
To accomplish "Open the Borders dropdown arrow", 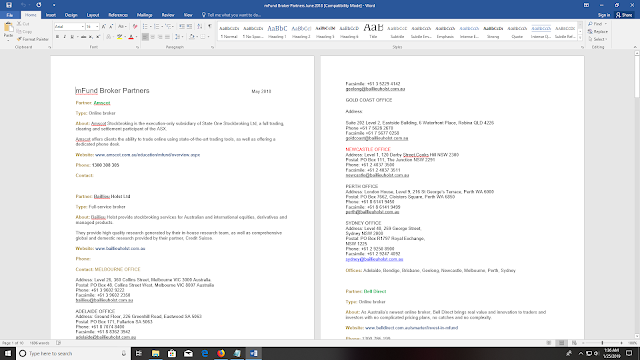I will [x=208, y=37].
